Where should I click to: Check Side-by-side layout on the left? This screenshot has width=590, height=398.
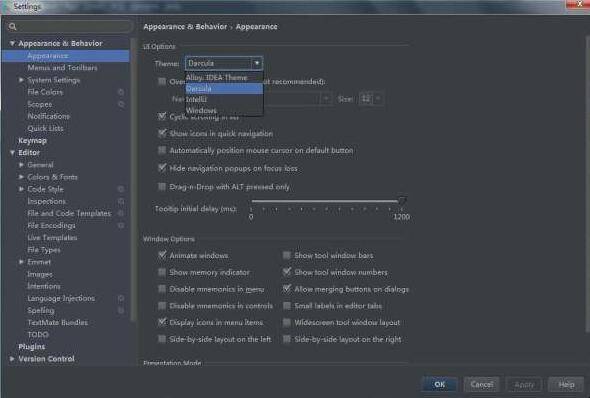(x=162, y=339)
